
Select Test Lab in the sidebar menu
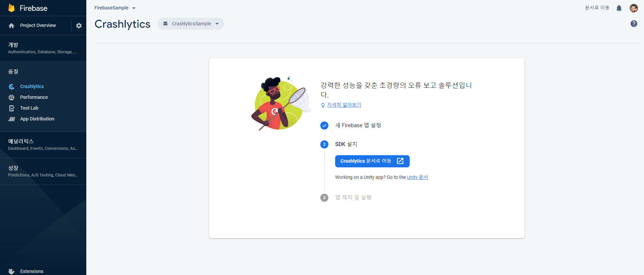click(x=29, y=108)
